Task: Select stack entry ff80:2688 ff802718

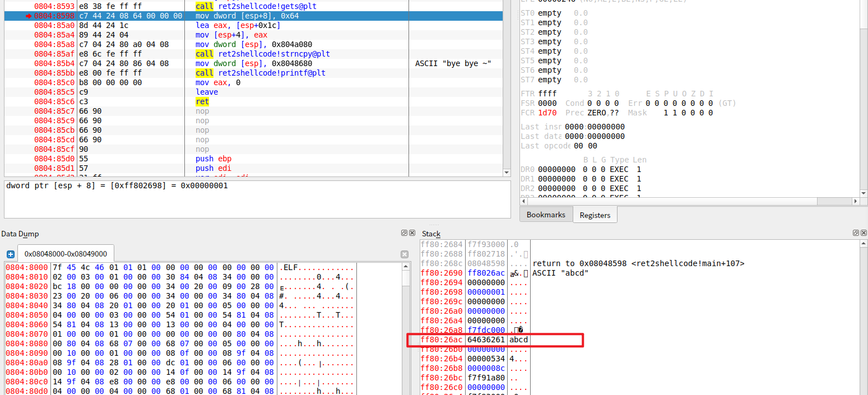Action: pos(639,254)
